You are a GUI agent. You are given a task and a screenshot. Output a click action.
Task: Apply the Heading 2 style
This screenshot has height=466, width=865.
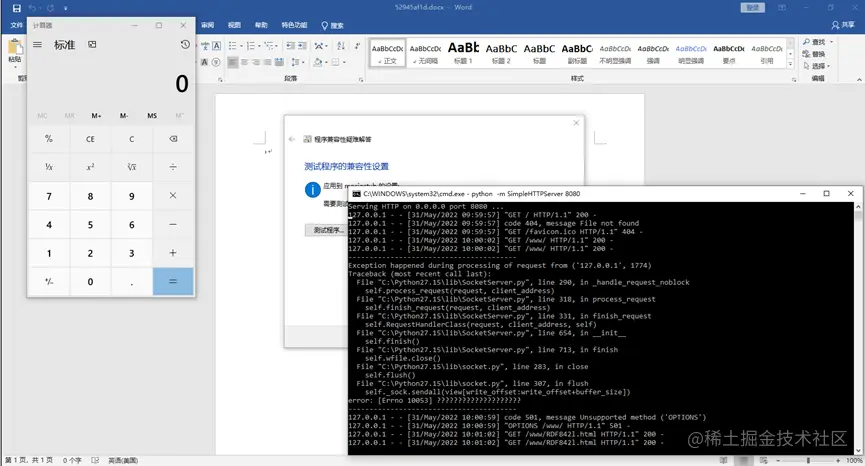(x=501, y=53)
